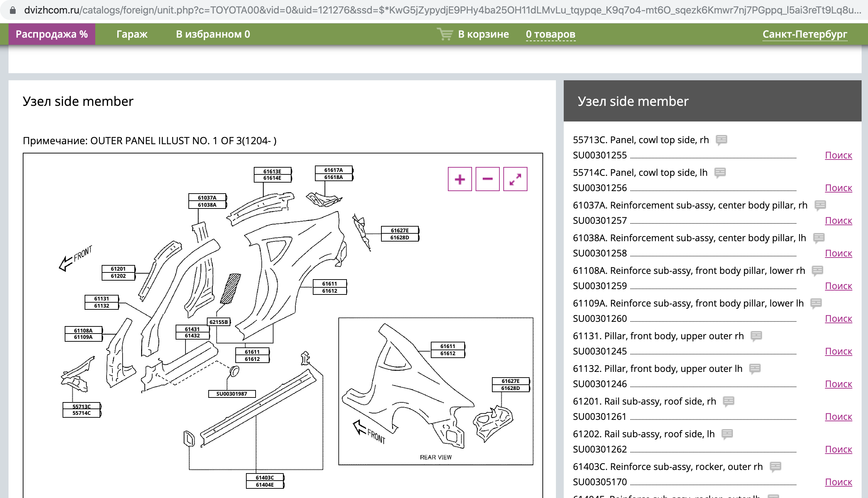Open В избранном 0 favorites
The image size is (868, 498).
pos(213,34)
